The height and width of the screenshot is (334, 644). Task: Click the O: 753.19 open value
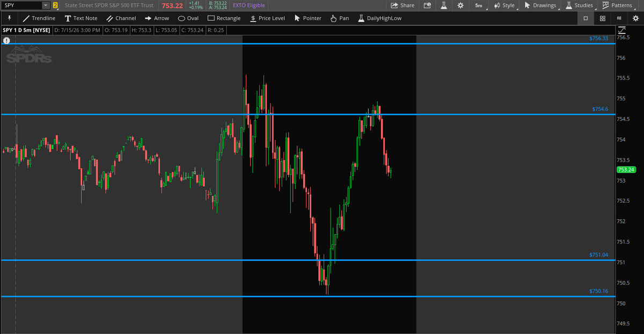[116, 30]
